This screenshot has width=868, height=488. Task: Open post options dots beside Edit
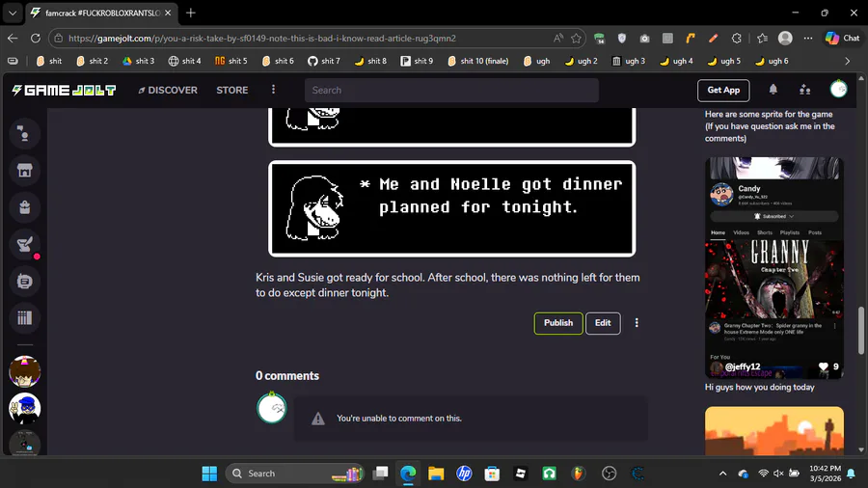click(x=637, y=323)
